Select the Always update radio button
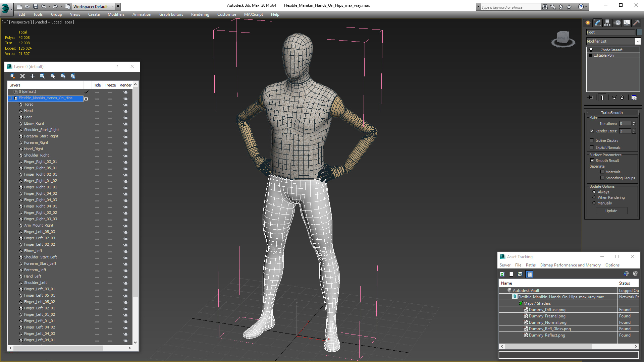This screenshot has height=362, width=644. (594, 192)
